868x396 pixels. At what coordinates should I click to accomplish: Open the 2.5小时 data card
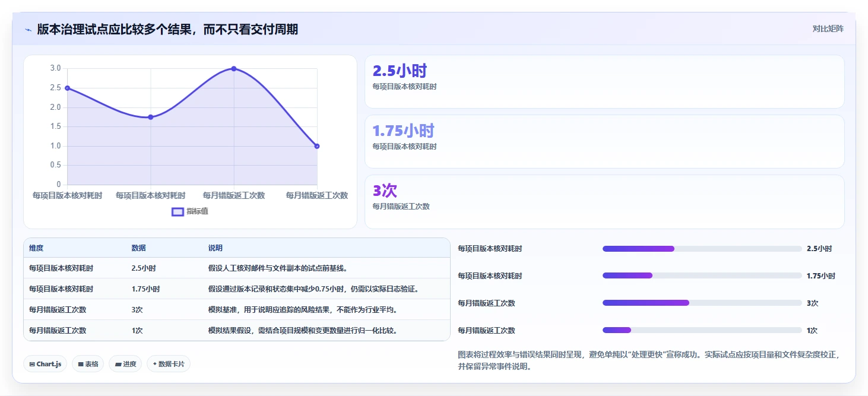pos(604,82)
